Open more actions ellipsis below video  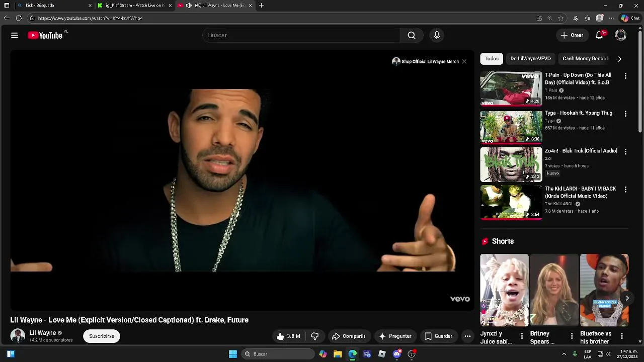[x=467, y=336]
